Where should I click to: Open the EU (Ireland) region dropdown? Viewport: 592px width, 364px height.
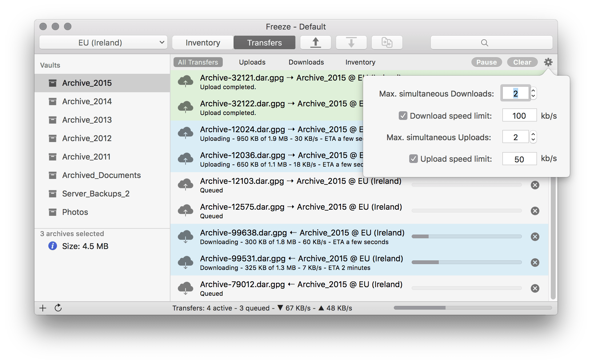pyautogui.click(x=103, y=42)
